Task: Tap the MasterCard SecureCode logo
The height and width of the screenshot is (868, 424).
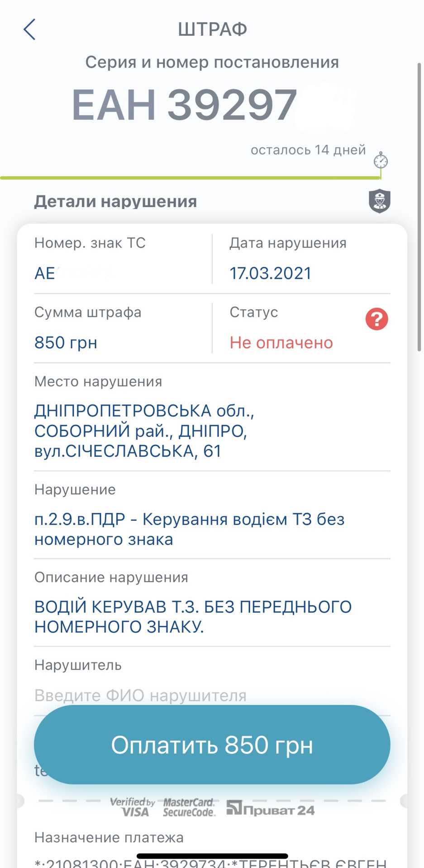Action: coord(188,807)
